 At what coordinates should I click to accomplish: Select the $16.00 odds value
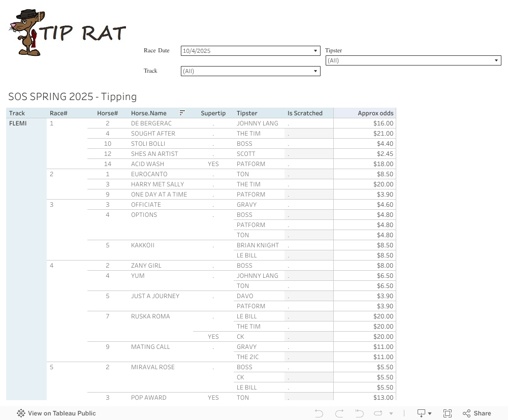pos(383,123)
